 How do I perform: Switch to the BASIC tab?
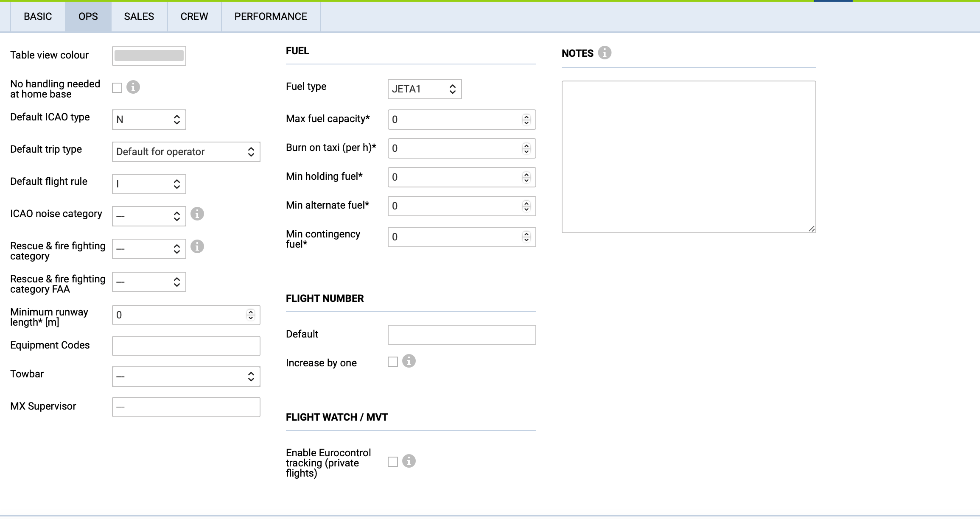click(38, 17)
